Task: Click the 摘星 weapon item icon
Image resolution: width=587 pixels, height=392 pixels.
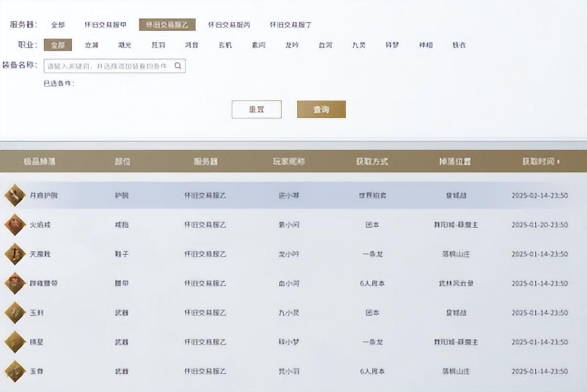Action: coord(15,342)
